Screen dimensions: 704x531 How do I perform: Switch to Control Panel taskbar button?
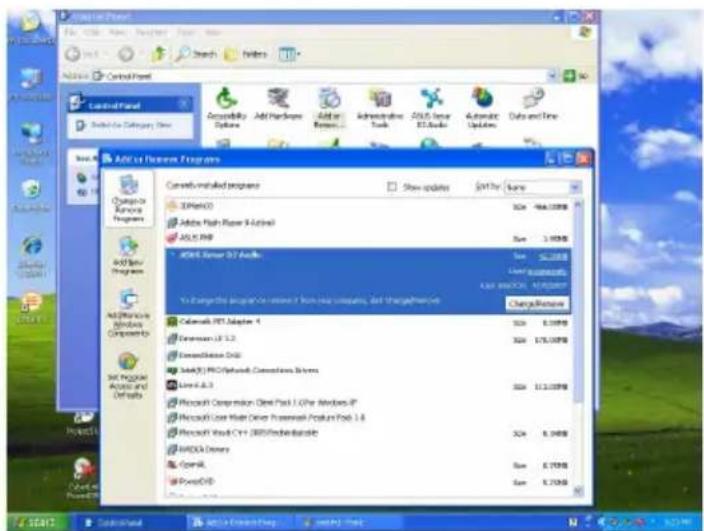(130, 522)
